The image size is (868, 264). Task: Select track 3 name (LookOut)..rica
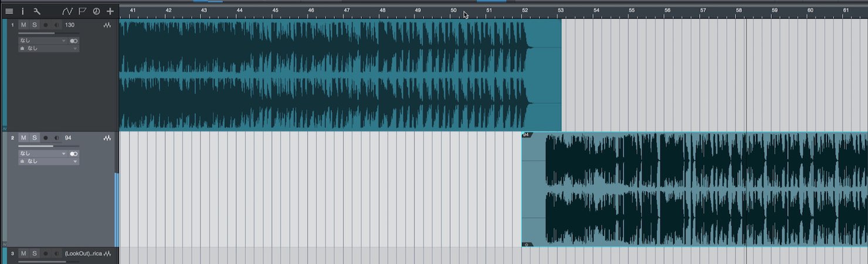click(83, 253)
